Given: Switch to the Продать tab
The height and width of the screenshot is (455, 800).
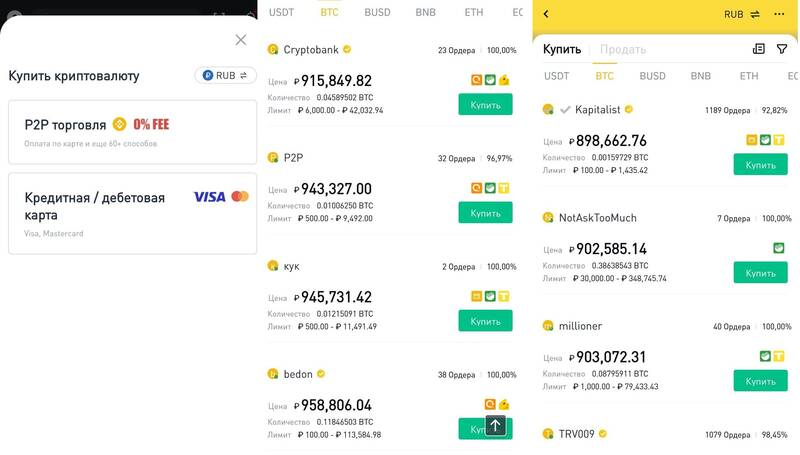Looking at the screenshot, I should pyautogui.click(x=622, y=49).
